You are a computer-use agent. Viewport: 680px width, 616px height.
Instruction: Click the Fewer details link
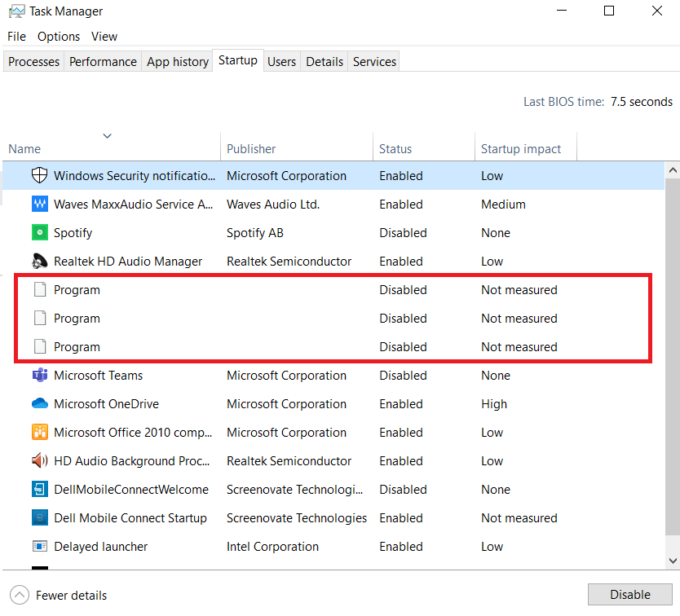tap(71, 595)
